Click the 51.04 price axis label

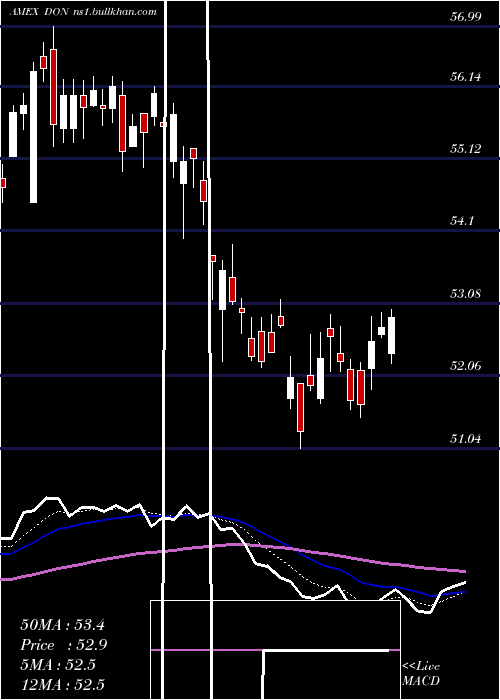[x=466, y=439]
